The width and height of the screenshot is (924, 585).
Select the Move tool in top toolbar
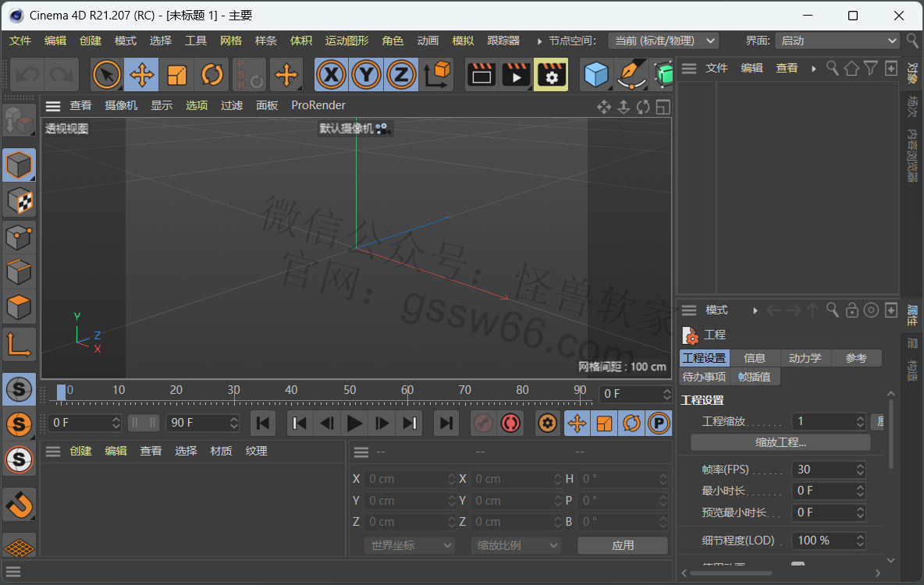click(141, 75)
